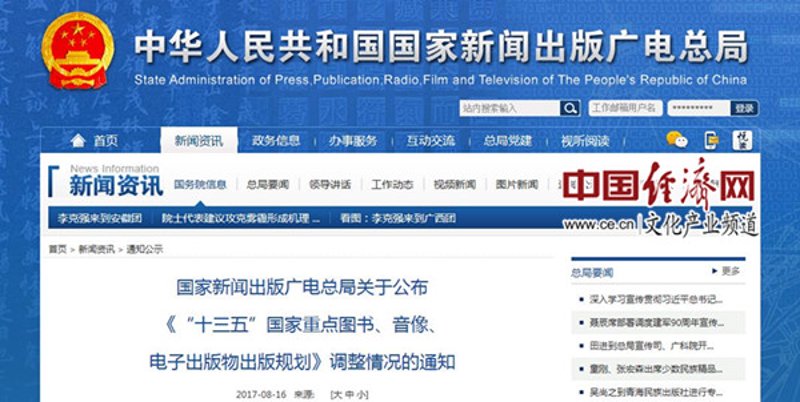Viewport: 800px width, 402px height.
Task: Set article font size to 大
Action: [x=337, y=394]
